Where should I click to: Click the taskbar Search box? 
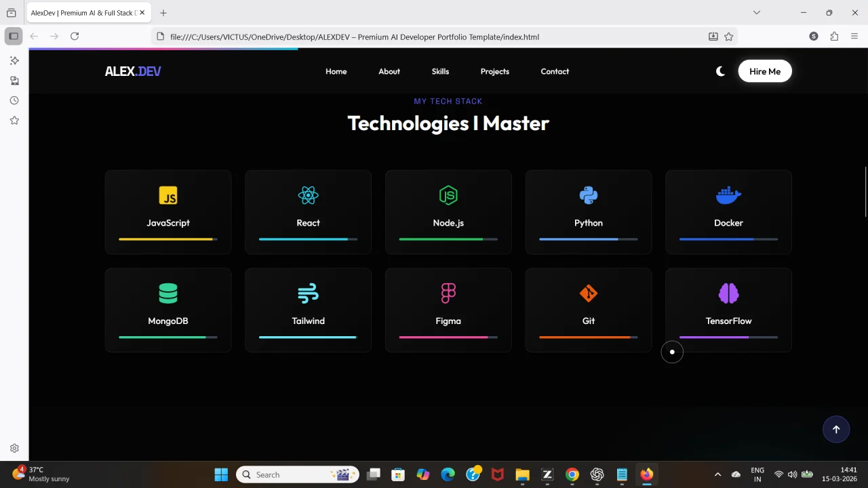click(x=297, y=474)
